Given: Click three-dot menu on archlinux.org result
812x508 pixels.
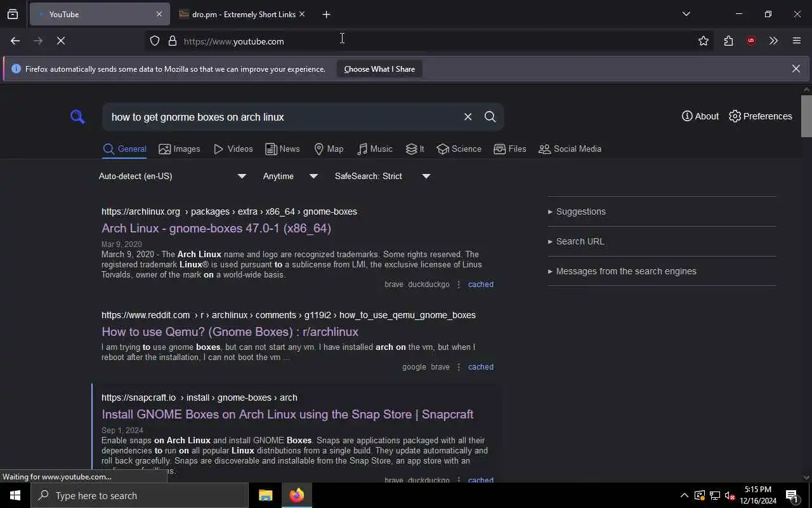Looking at the screenshot, I should coord(459,284).
